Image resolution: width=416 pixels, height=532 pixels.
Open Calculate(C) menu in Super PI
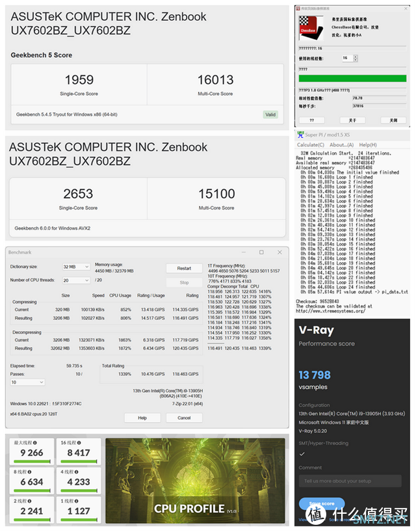[x=311, y=145]
